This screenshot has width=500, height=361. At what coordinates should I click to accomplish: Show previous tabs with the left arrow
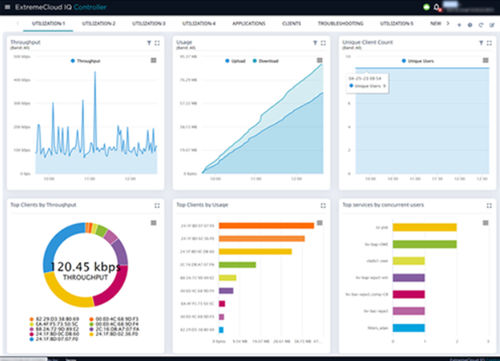pos(18,23)
